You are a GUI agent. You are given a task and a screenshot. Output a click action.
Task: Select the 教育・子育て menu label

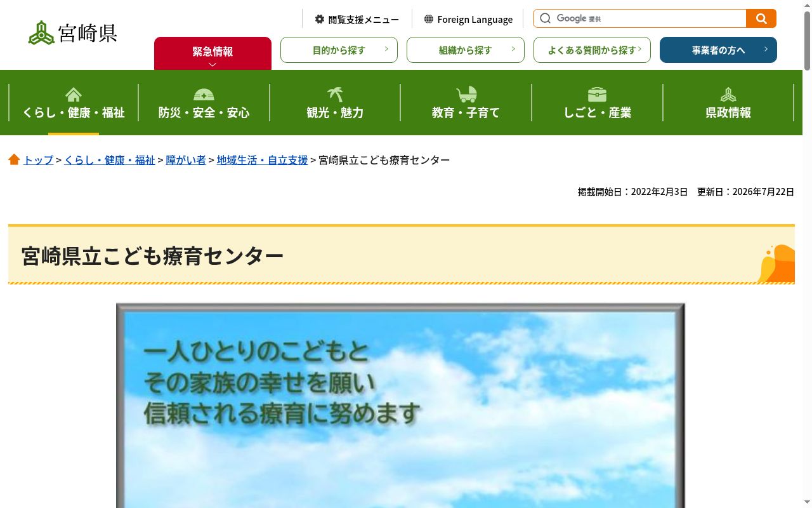click(466, 112)
